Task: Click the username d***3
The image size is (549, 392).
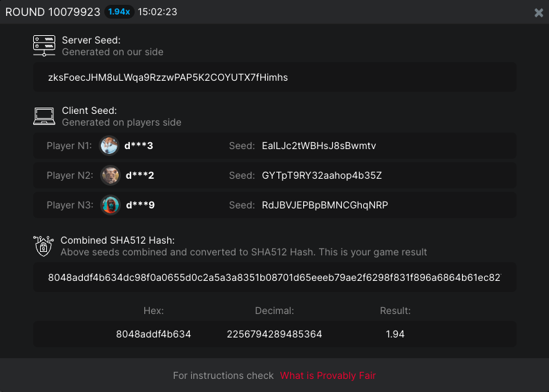Action: point(139,146)
